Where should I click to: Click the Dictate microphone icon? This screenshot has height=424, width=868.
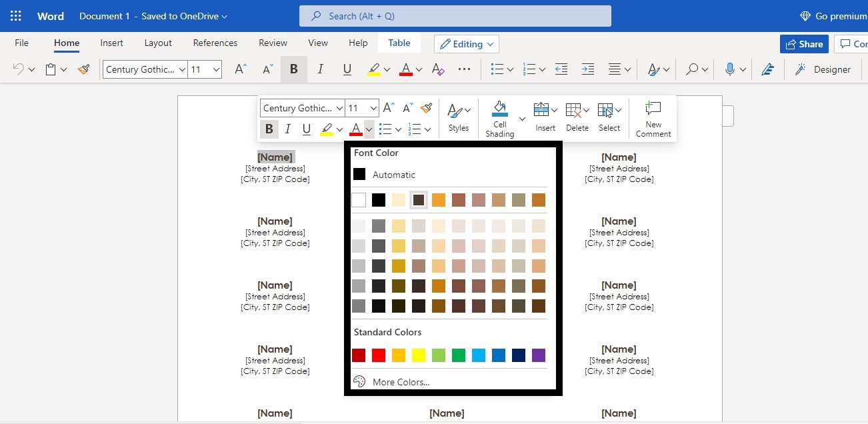point(730,69)
